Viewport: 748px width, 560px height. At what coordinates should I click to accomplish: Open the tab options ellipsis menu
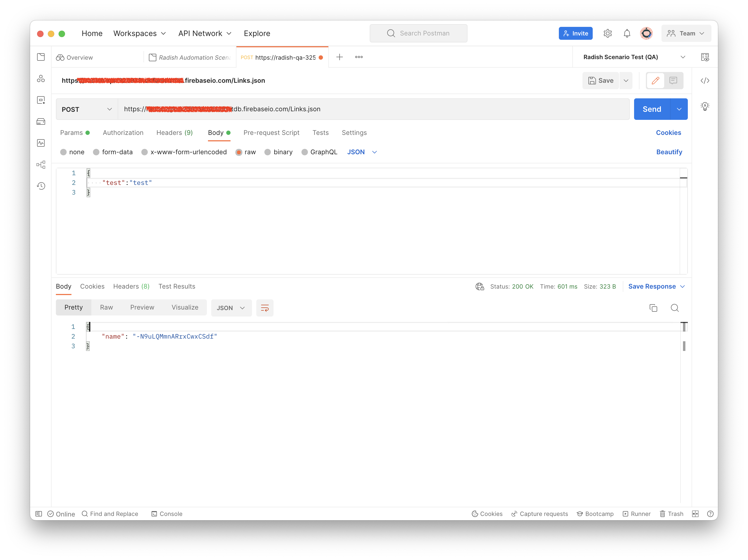[359, 57]
